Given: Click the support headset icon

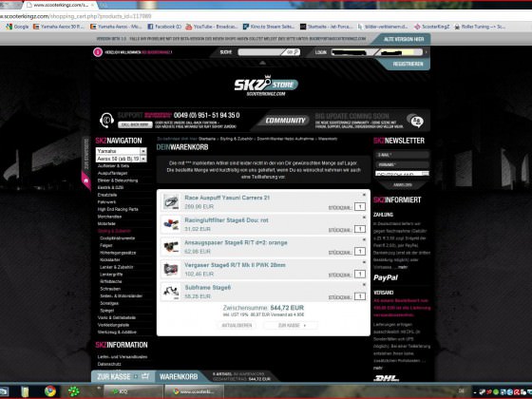Looking at the screenshot, I should tap(106, 120).
